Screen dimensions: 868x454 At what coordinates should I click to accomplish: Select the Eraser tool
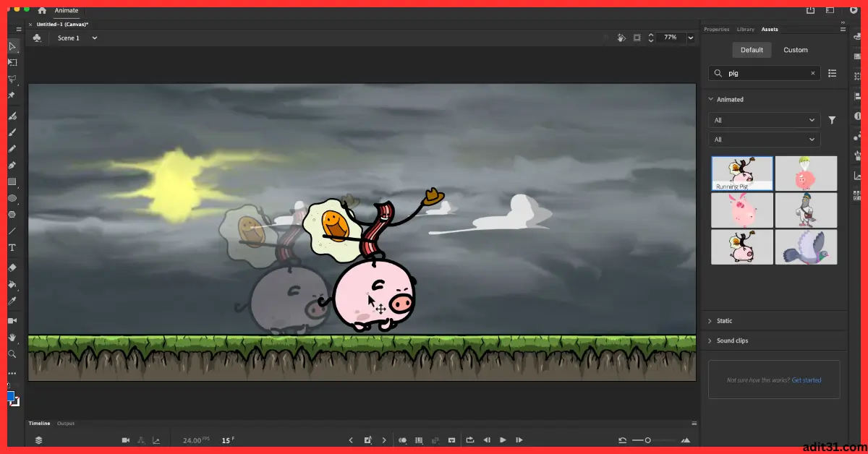12,267
